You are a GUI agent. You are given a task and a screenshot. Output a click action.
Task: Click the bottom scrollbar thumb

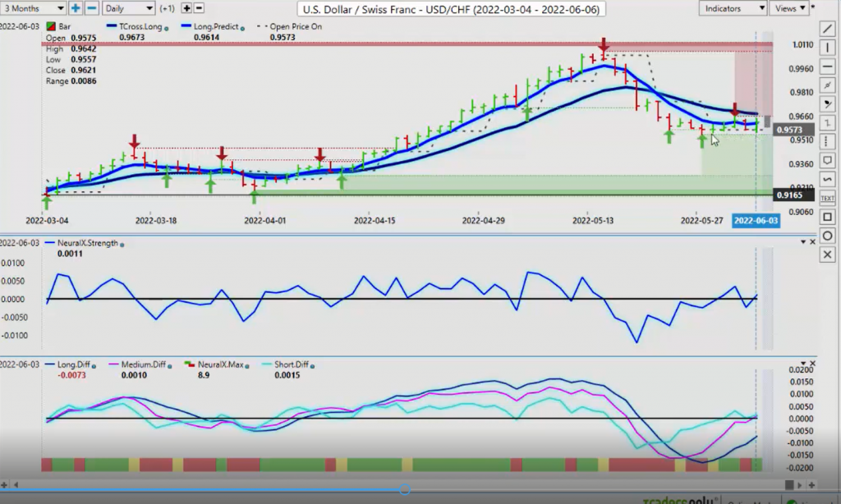[789, 484]
